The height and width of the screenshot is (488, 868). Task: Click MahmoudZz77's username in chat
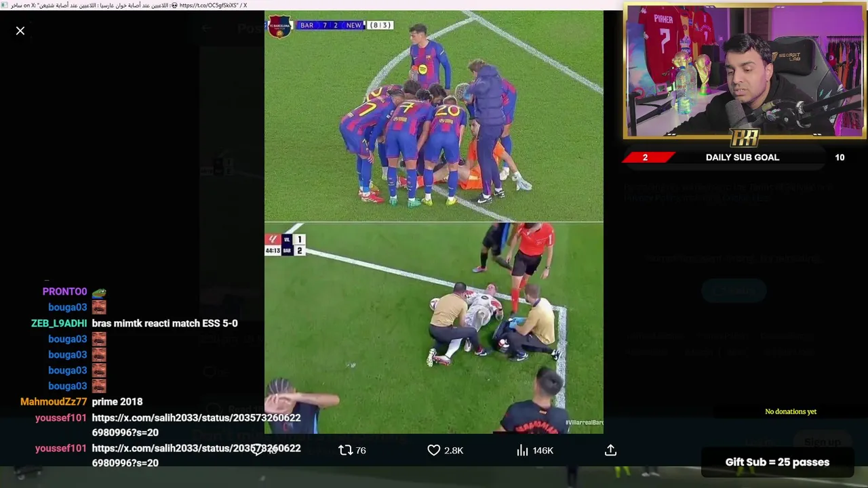54,402
